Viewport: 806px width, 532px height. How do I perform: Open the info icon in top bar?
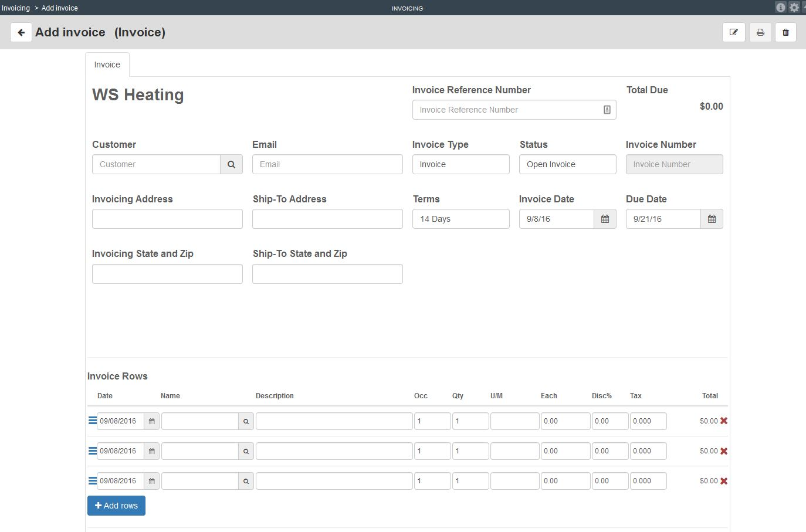(x=780, y=8)
